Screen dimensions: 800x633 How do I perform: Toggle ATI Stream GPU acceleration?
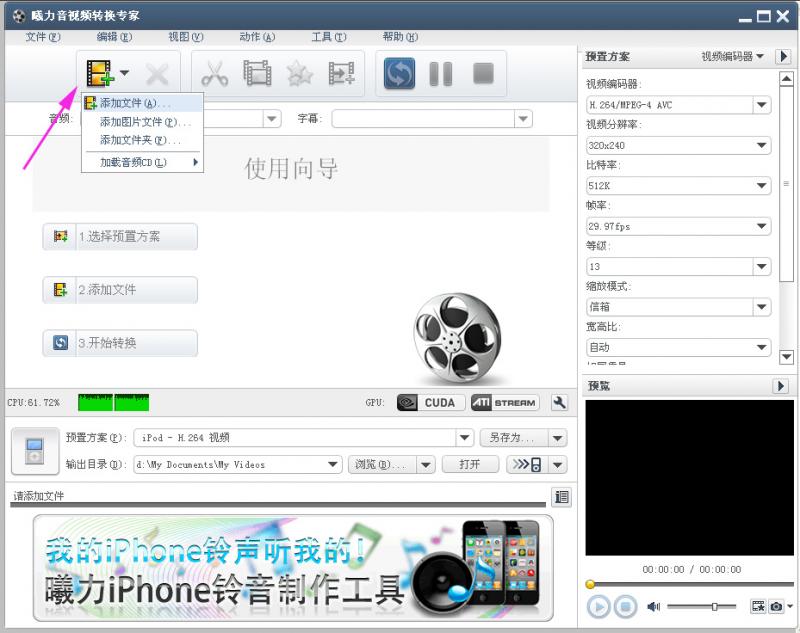pos(505,402)
